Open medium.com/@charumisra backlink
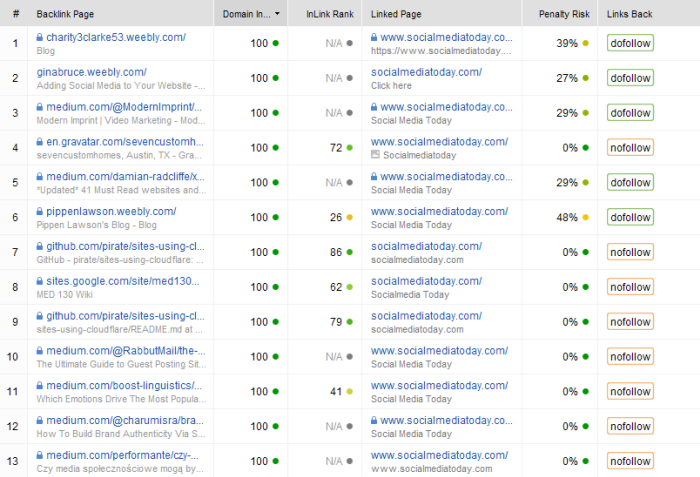Image resolution: width=700 pixels, height=477 pixels. point(125,421)
